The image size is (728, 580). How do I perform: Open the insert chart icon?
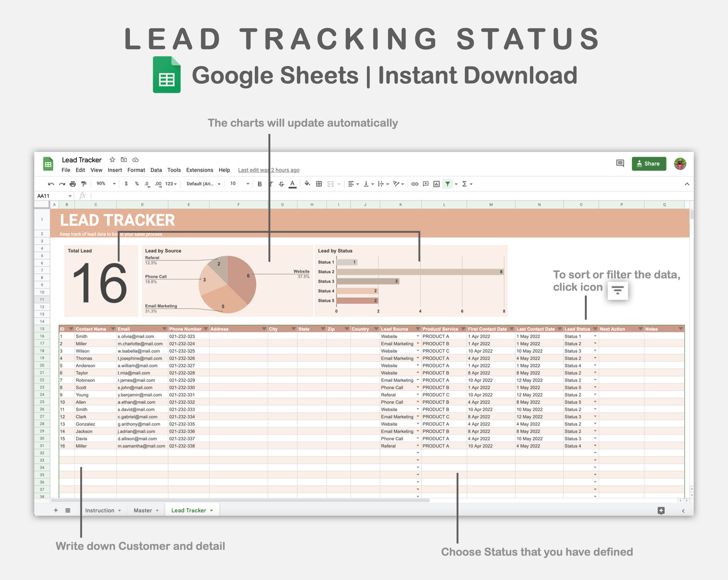pos(436,184)
